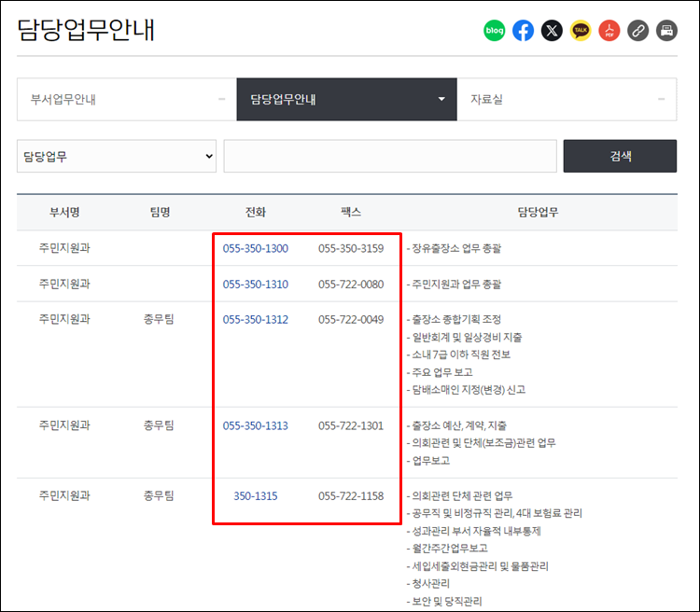Select fax number 055-722-1301

pyautogui.click(x=351, y=425)
